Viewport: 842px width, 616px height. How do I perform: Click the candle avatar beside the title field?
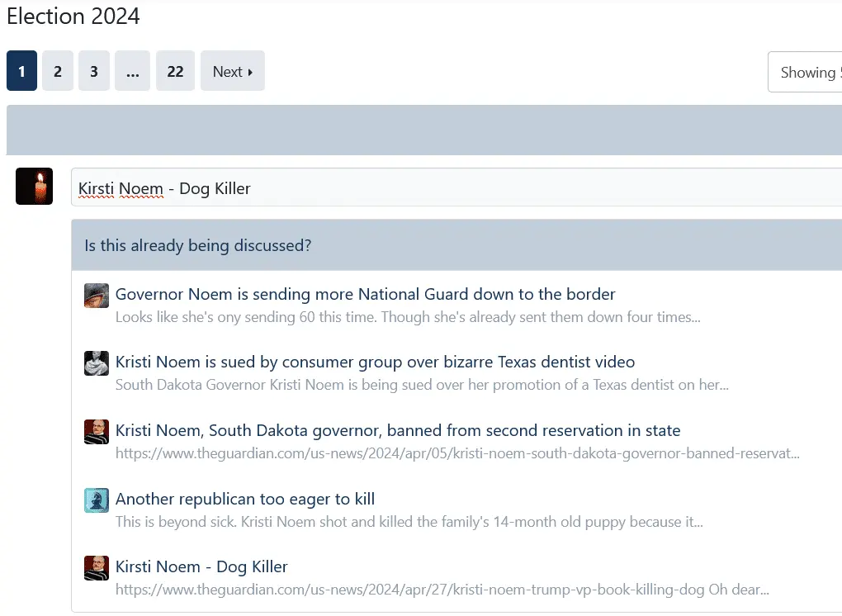click(34, 187)
